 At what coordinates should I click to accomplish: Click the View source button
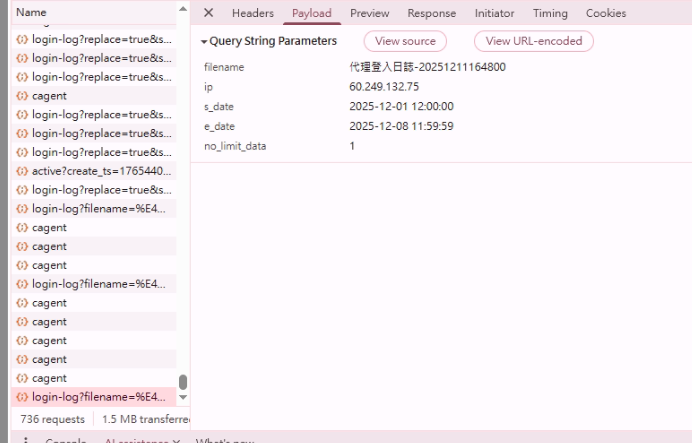click(x=405, y=41)
